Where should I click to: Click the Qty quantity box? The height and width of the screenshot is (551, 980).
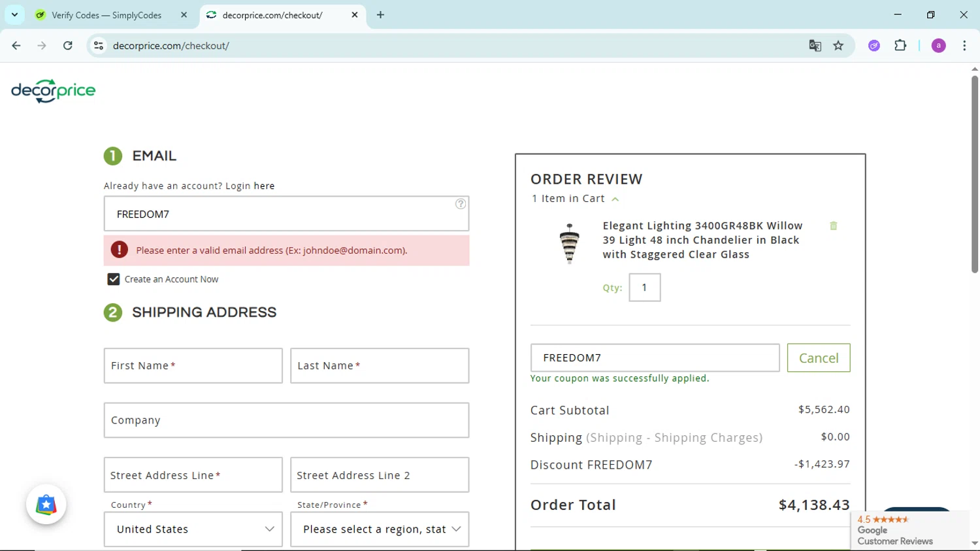(645, 288)
